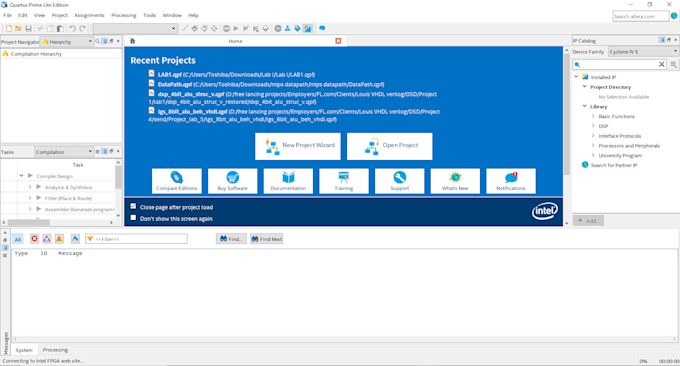
Task: Click globe icon beside altera.com search
Action: 674,16
